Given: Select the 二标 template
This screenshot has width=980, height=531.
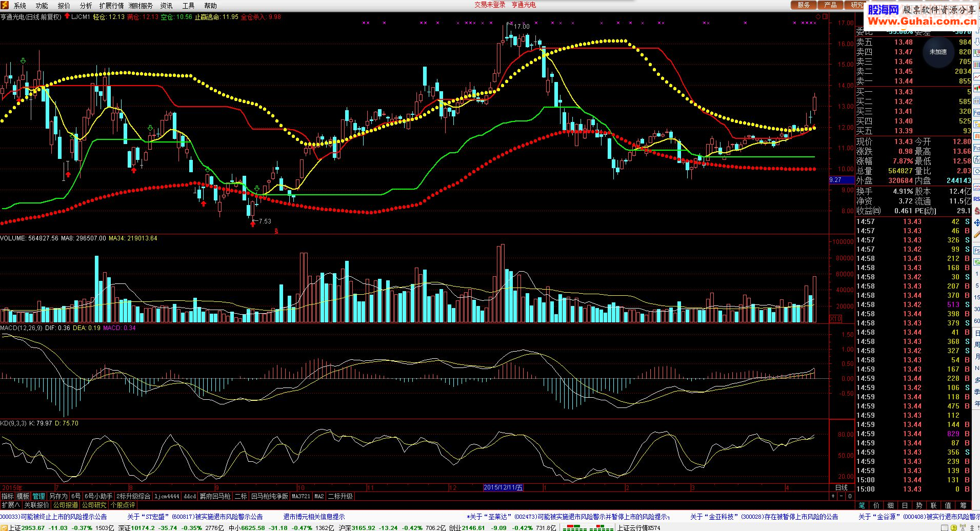Looking at the screenshot, I should (x=241, y=496).
